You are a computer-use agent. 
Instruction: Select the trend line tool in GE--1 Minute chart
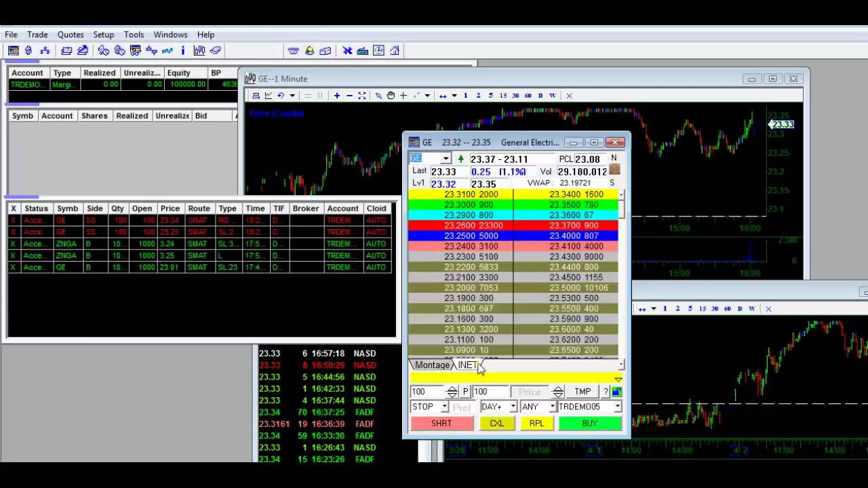click(x=416, y=96)
